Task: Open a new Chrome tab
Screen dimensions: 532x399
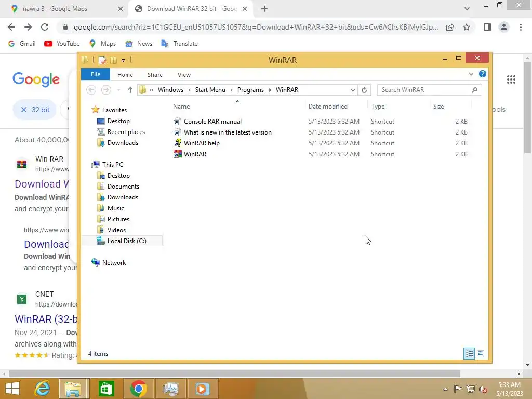Action: click(x=264, y=9)
